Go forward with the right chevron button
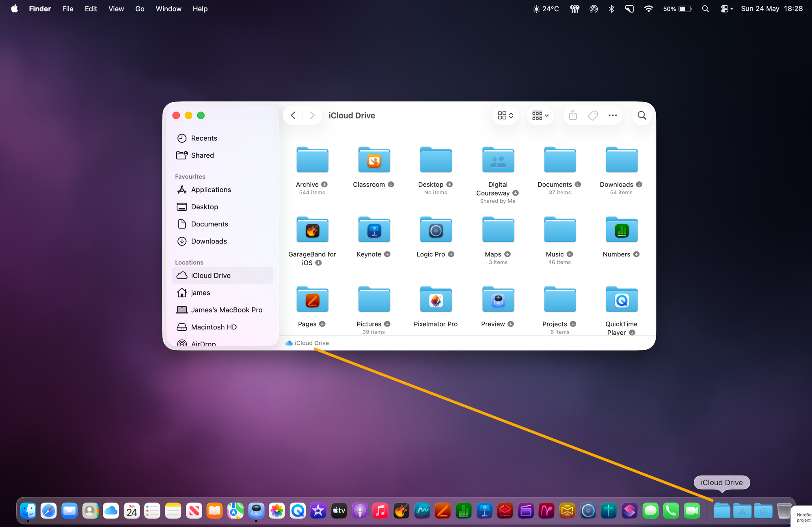812x527 pixels. click(x=312, y=116)
